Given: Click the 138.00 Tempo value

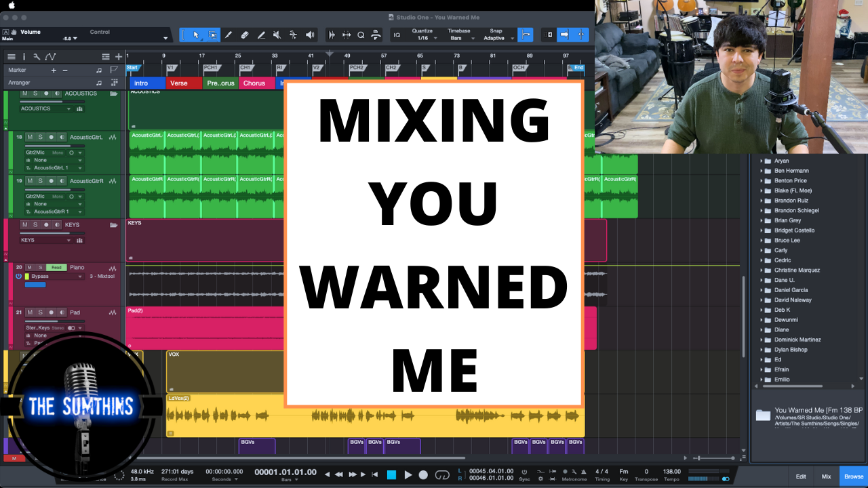Looking at the screenshot, I should click(671, 471).
